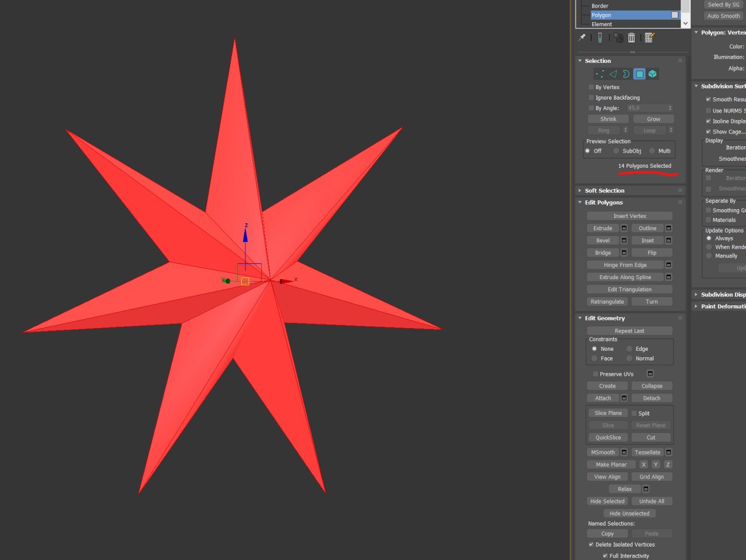Open the Configure Modifier Sets icon
This screenshot has width=746, height=560.
pos(649,37)
